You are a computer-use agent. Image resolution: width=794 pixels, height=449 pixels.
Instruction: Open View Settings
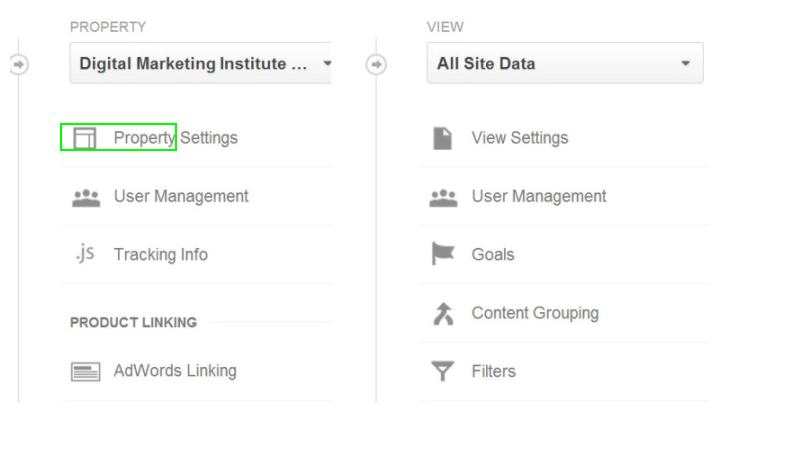[520, 138]
